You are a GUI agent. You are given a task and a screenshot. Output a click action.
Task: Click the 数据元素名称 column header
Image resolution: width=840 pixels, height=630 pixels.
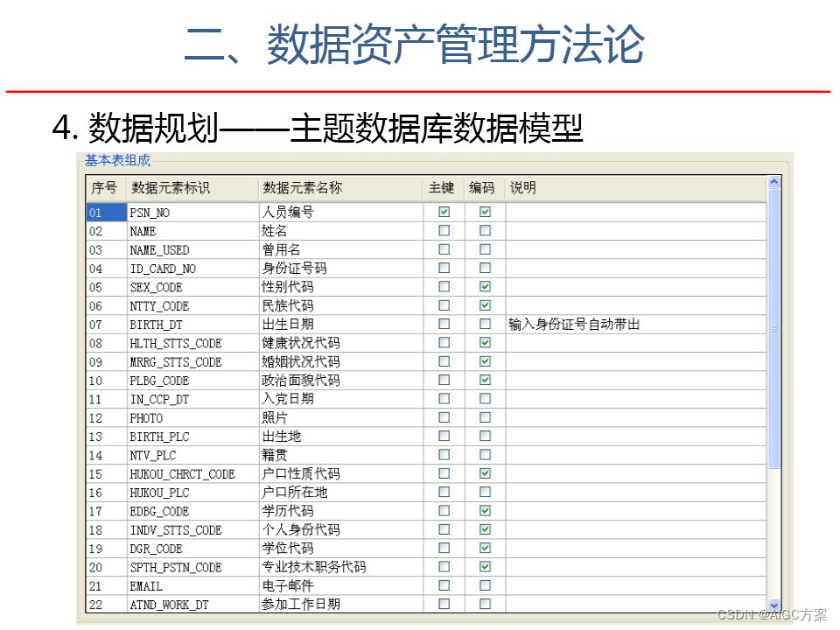[340, 188]
